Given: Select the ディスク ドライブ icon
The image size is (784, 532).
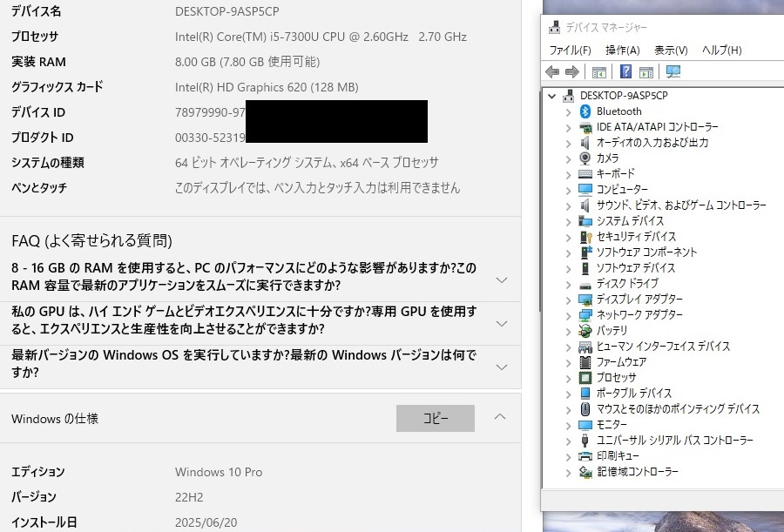Looking at the screenshot, I should [585, 284].
